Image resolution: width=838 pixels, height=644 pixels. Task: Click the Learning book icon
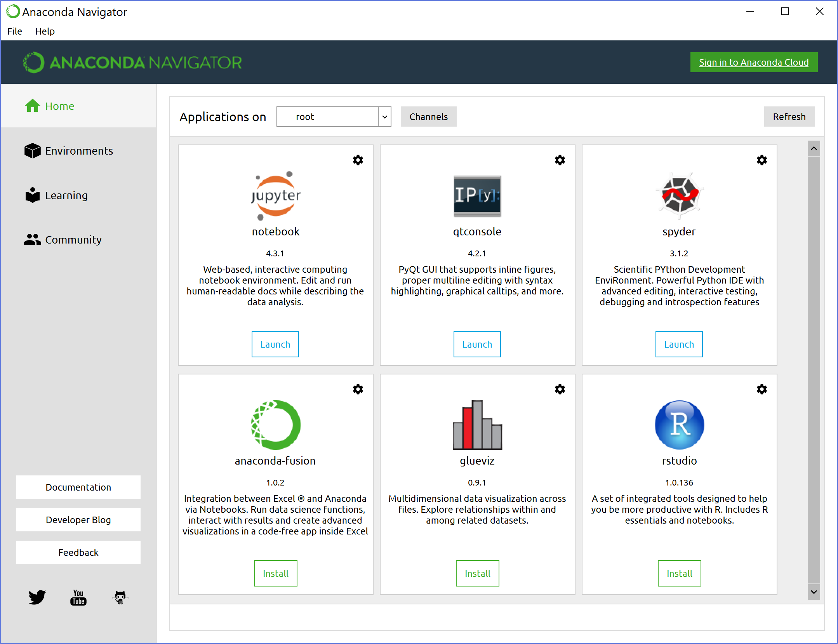tap(33, 195)
